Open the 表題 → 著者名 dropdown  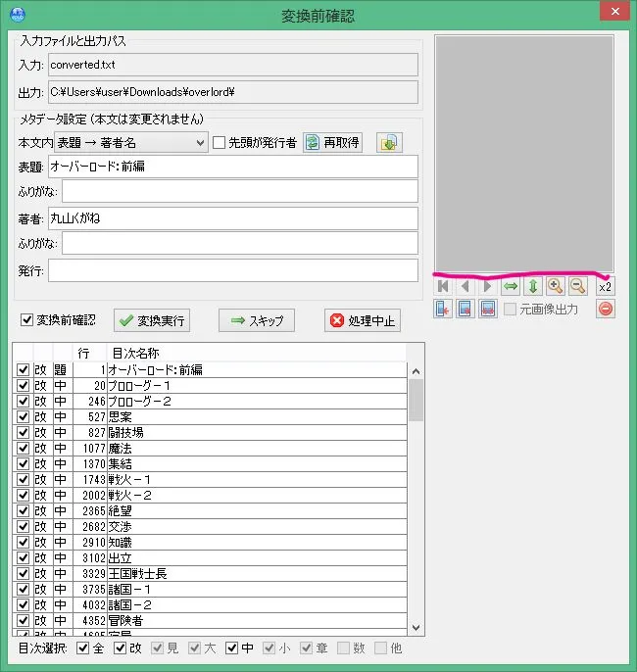(x=131, y=143)
